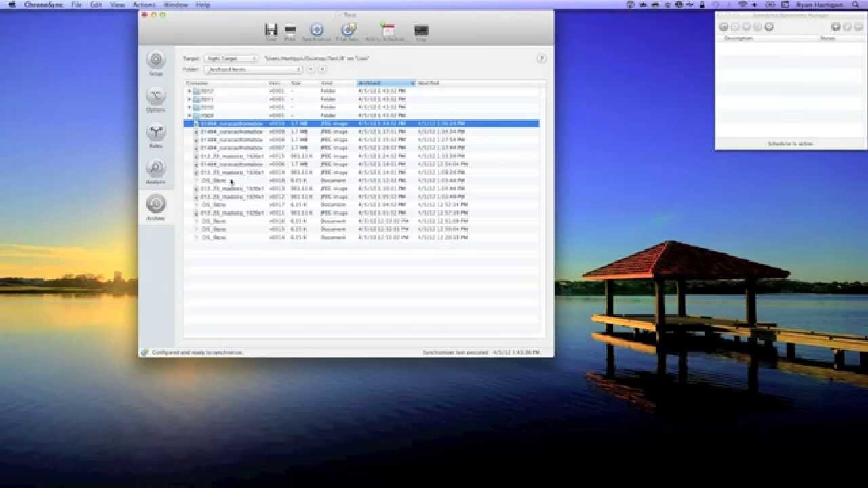Click the Add to Schedule icon
Viewport: 868px width, 488px height.
[387, 30]
